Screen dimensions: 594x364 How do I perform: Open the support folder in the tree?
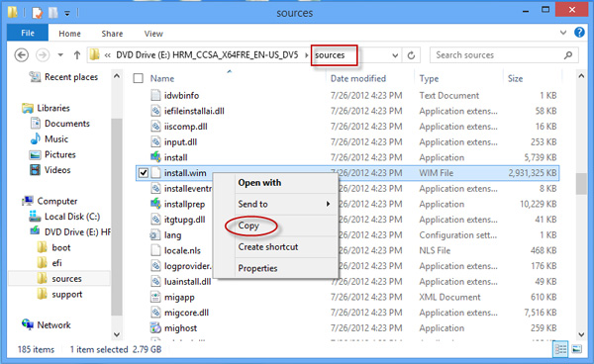(x=67, y=295)
